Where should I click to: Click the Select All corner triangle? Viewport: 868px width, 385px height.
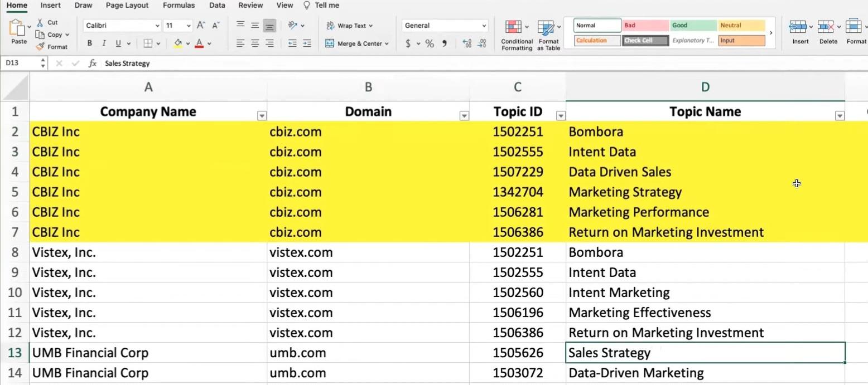click(15, 87)
